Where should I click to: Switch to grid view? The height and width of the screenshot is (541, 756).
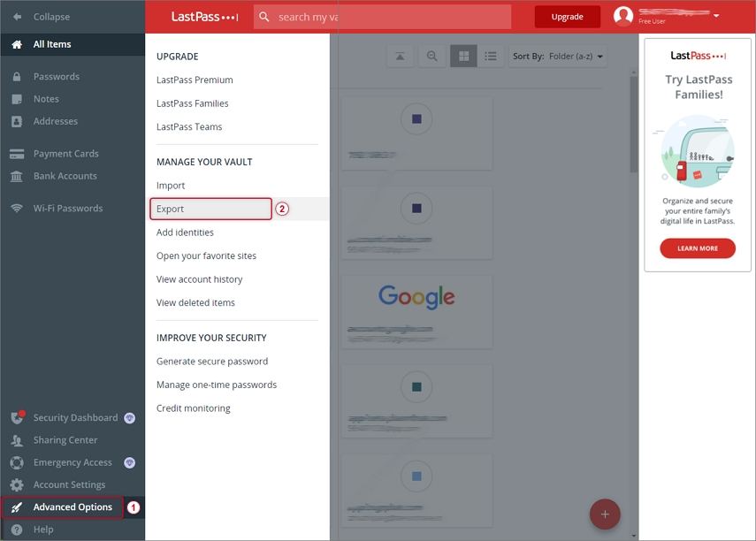tap(464, 57)
